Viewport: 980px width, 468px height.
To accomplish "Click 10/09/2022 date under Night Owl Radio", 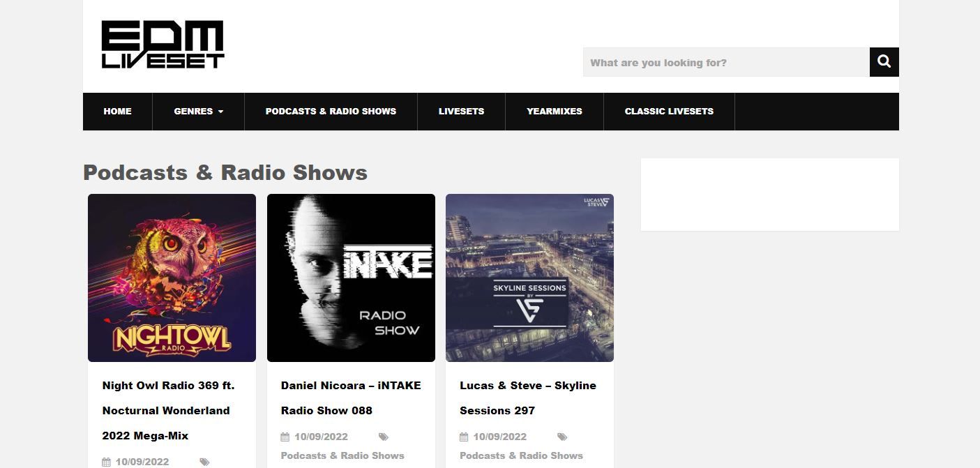I will pos(142,462).
